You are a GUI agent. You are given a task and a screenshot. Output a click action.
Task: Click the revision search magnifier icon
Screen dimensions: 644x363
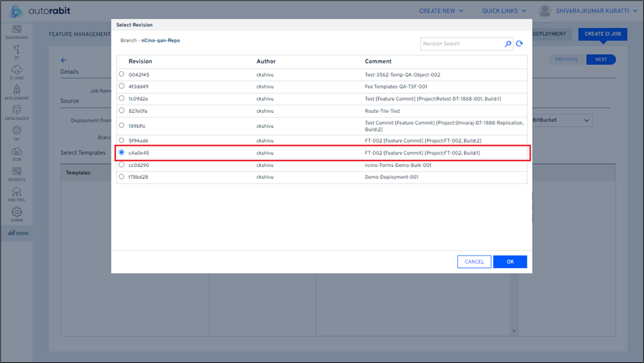(x=508, y=44)
